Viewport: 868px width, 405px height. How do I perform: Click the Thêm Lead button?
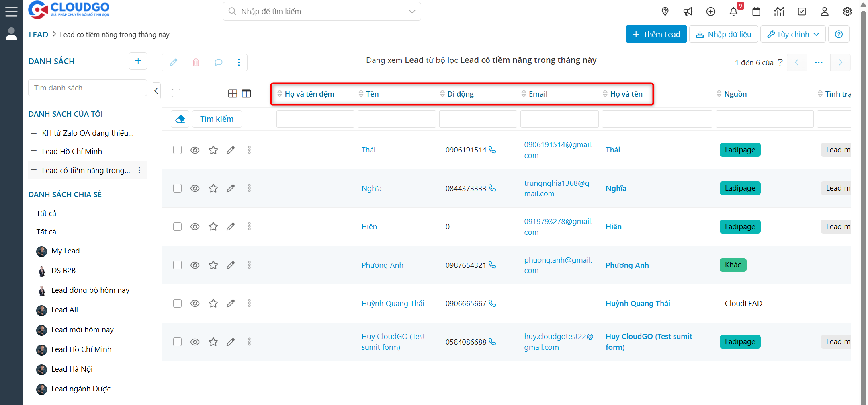tap(656, 34)
